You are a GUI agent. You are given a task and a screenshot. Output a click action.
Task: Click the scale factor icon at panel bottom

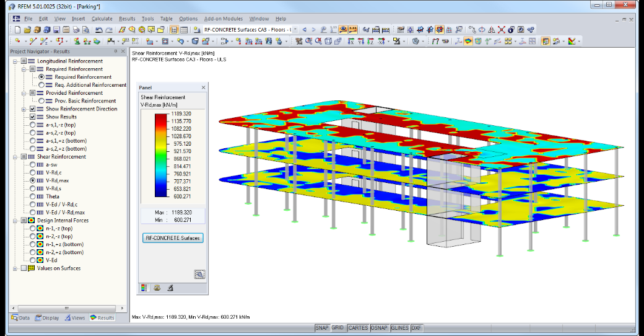point(157,288)
